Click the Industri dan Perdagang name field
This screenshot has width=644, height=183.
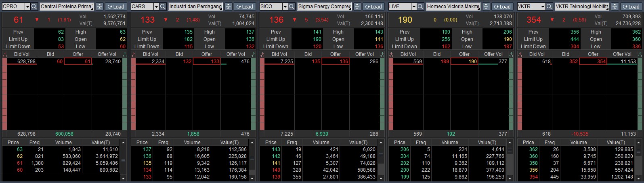(x=195, y=6)
